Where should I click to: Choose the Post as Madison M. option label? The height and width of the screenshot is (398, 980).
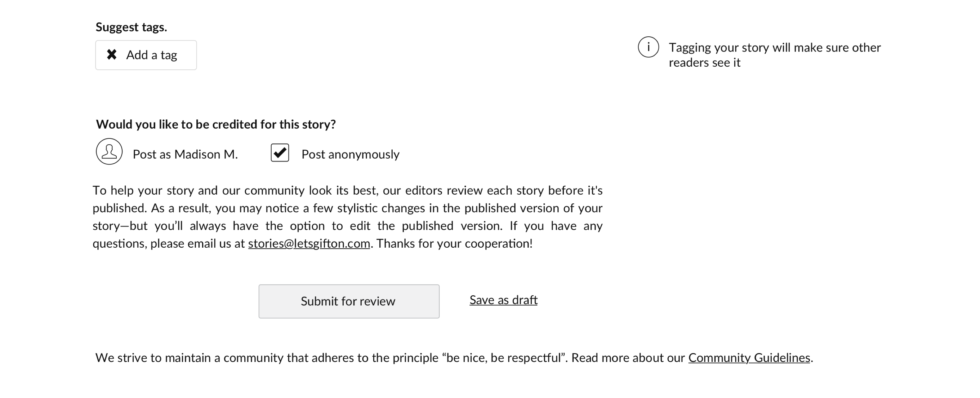tap(185, 154)
